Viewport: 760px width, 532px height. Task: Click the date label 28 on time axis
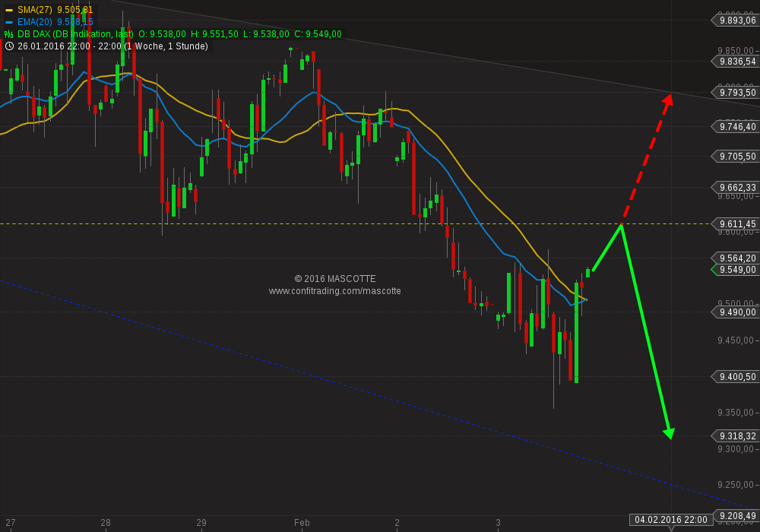pyautogui.click(x=106, y=523)
